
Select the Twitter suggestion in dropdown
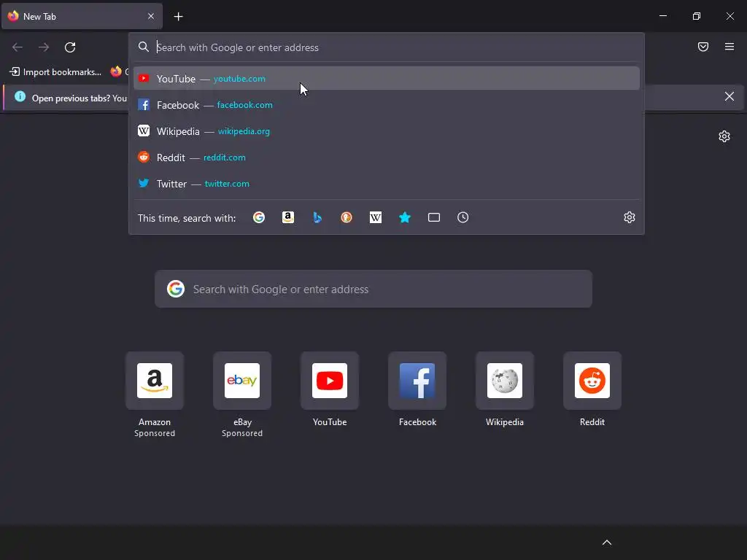387,183
